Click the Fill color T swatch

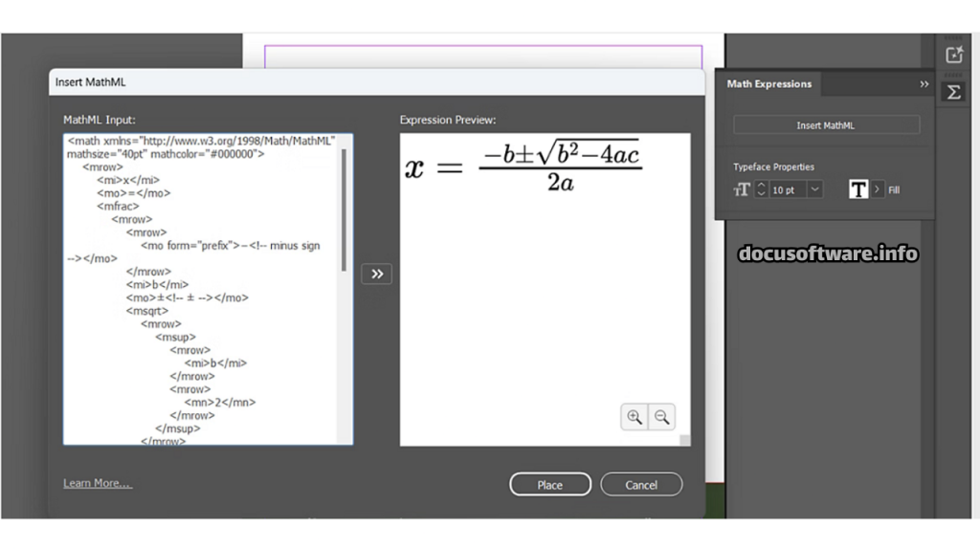pos(858,189)
